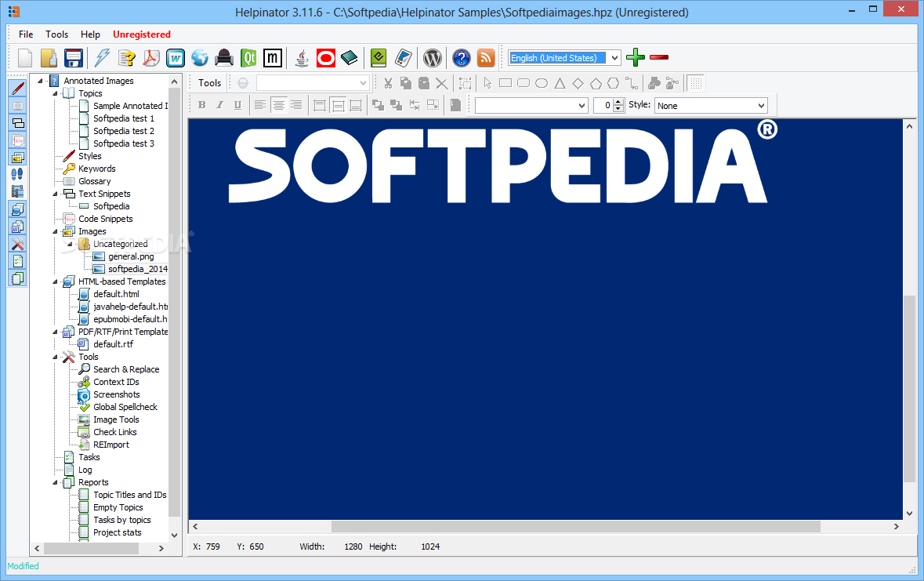
Task: Toggle italic formatting button
Action: pos(219,105)
